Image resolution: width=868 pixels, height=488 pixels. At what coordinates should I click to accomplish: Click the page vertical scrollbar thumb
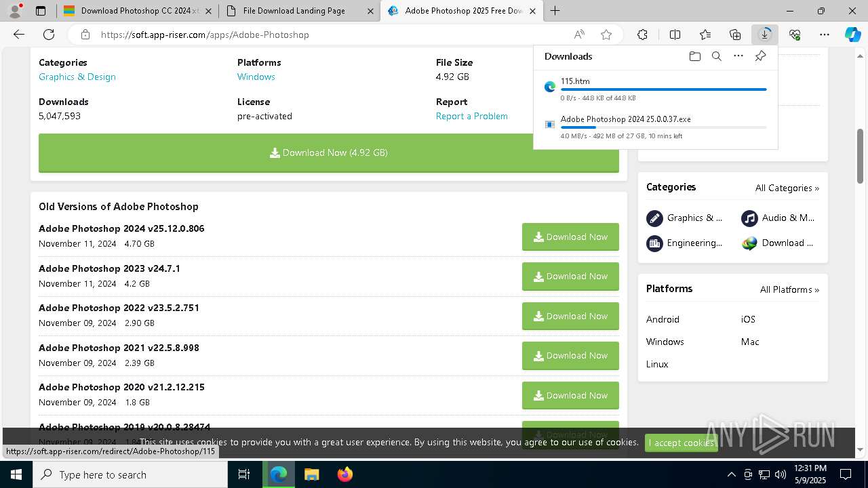coord(861,156)
